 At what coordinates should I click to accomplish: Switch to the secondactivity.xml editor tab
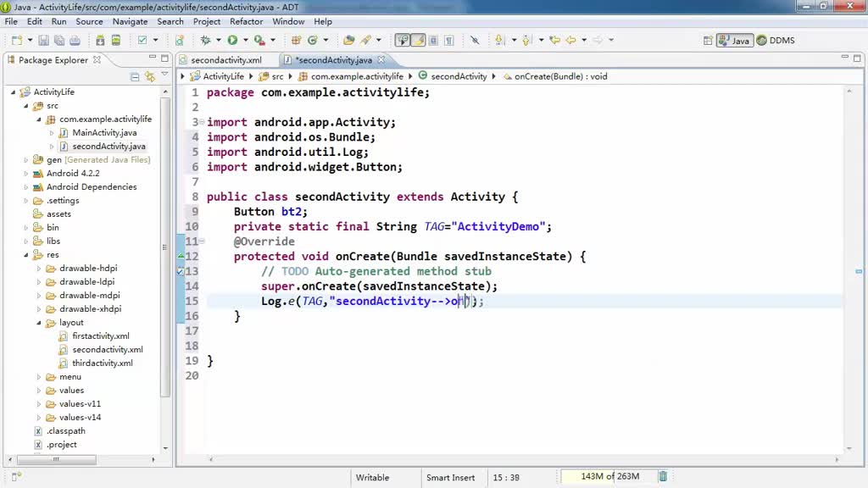click(x=225, y=60)
